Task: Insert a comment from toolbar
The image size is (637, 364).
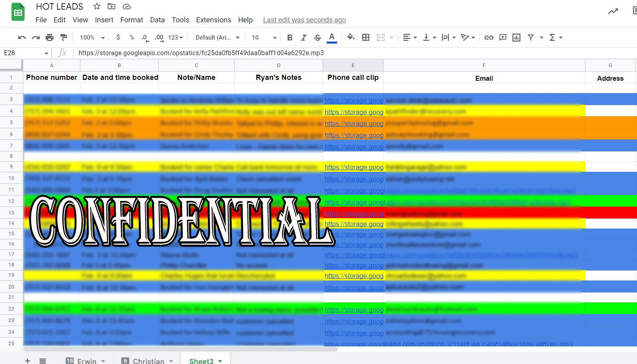Action: pos(503,38)
